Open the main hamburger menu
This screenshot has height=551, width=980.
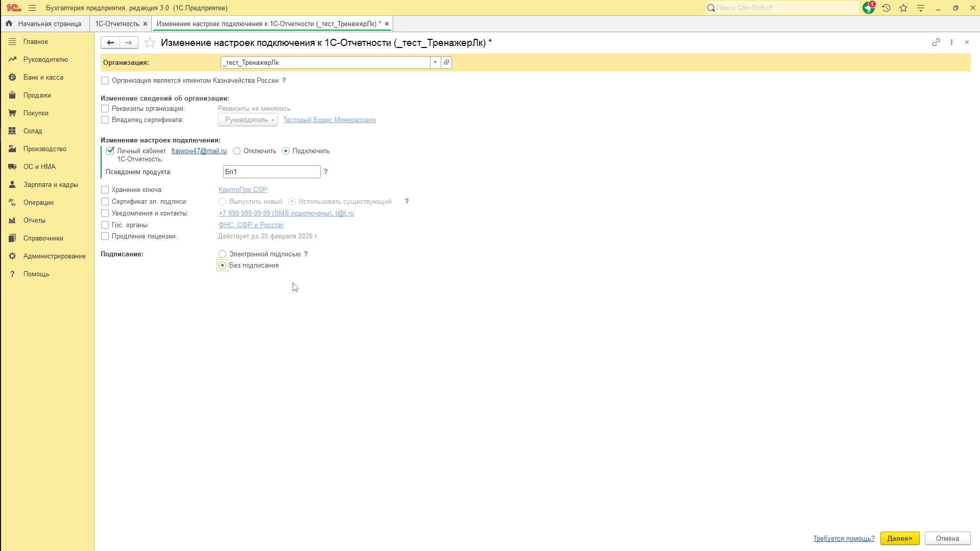pyautogui.click(x=32, y=8)
